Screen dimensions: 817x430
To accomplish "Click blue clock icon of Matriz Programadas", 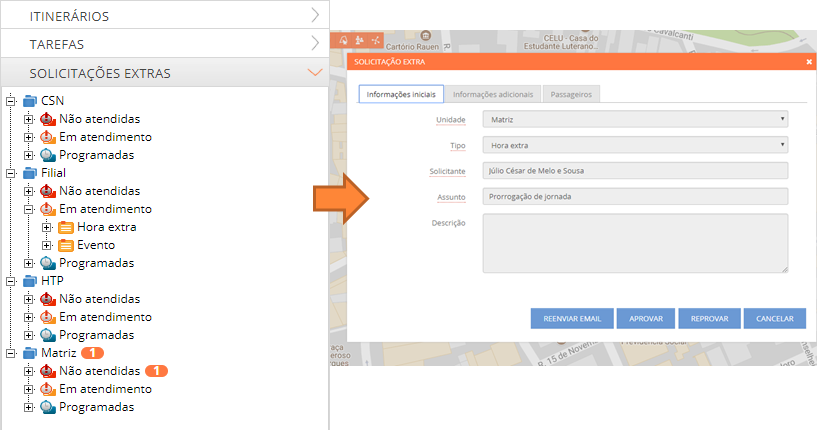I will (x=48, y=407).
